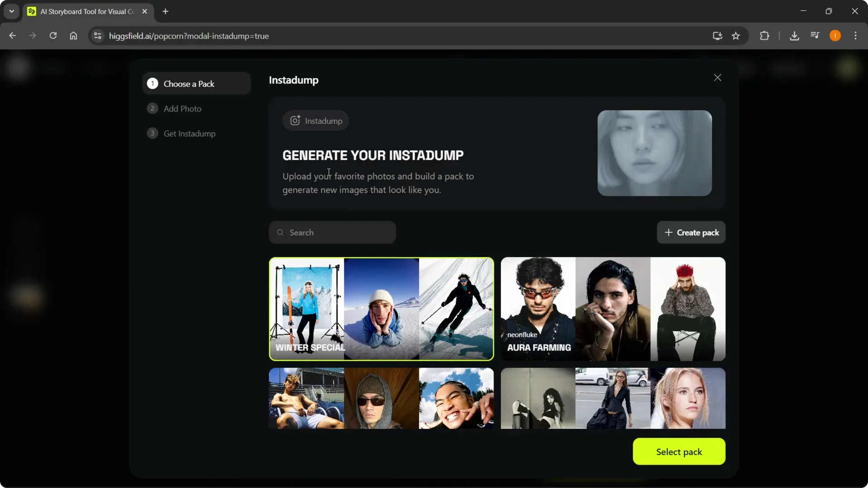Screen dimensions: 868x488
Task: Open the browser extensions puzzle icon
Action: (764, 36)
